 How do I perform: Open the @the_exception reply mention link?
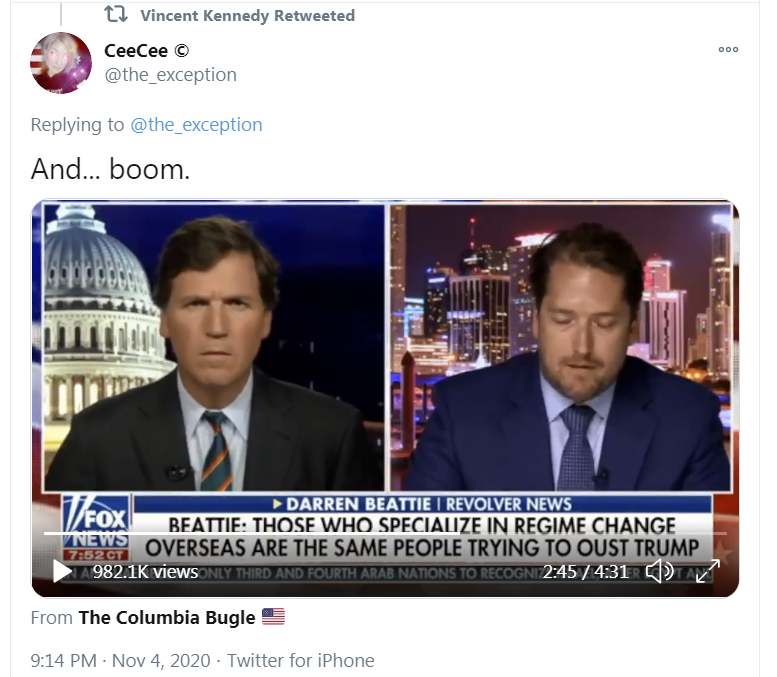[196, 125]
